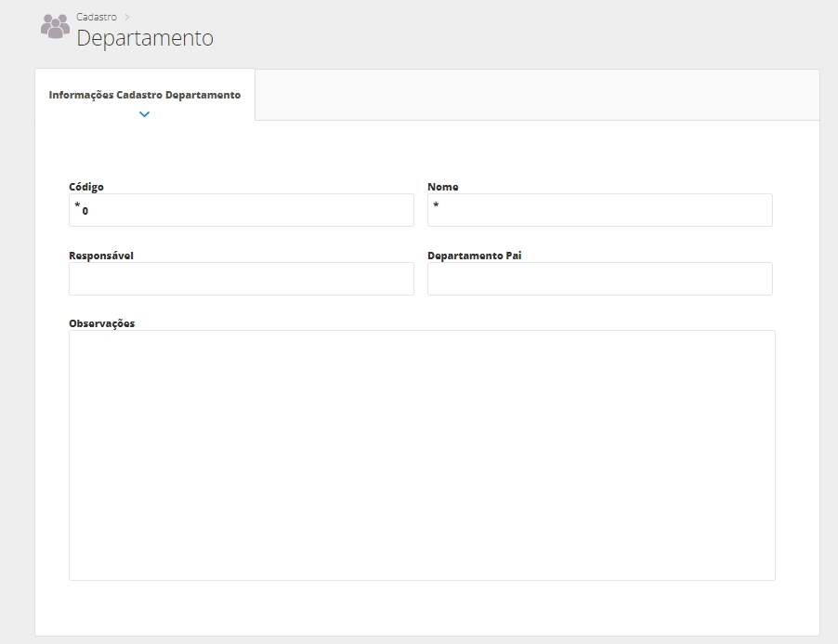Click the department people group icon

[x=55, y=27]
